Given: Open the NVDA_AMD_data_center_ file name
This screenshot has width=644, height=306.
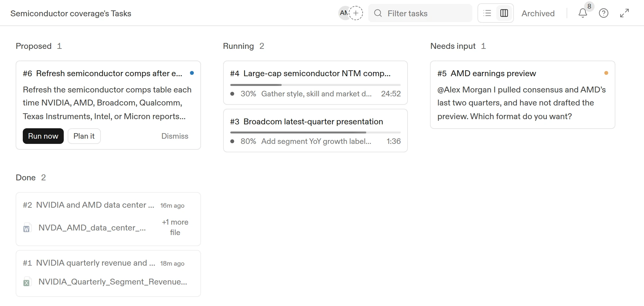Looking at the screenshot, I should point(92,228).
